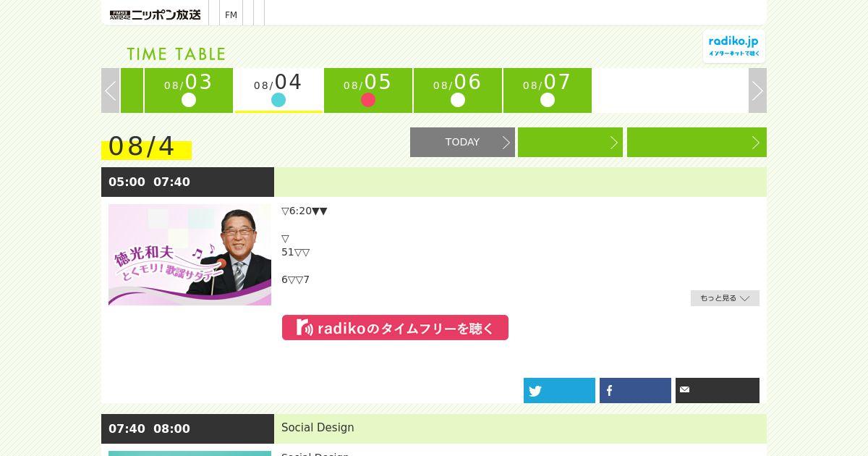Open the Social Design program thumbnail
868x456 pixels.
(190, 453)
